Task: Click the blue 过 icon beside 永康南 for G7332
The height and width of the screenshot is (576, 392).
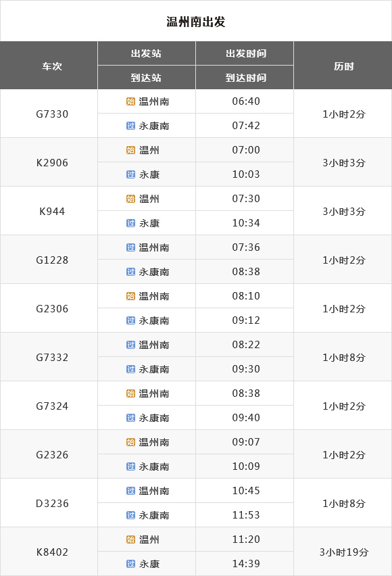Action: 131,369
